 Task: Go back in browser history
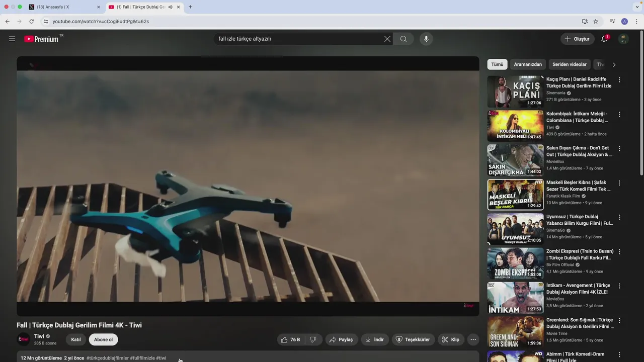coord(7,22)
